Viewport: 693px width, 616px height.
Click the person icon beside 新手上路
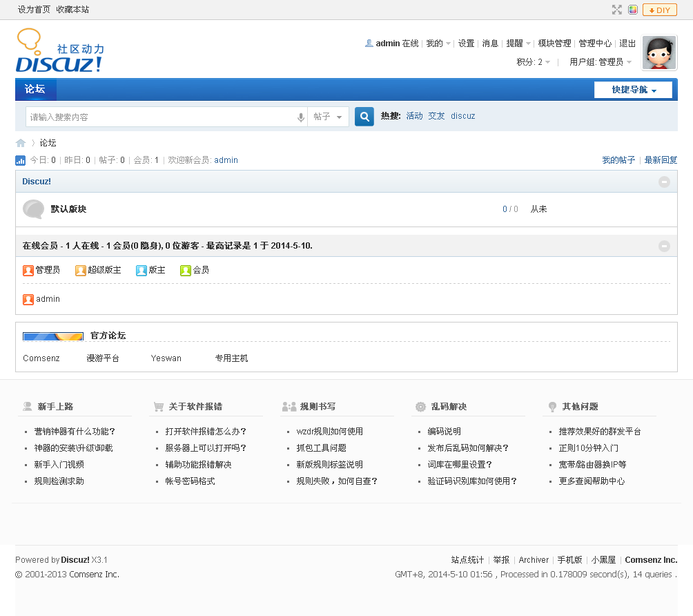(x=25, y=406)
